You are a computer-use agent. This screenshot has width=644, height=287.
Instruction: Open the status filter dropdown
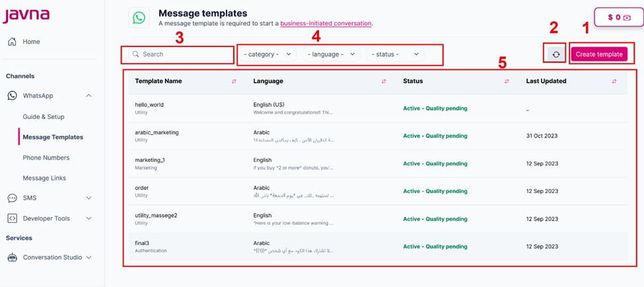tap(396, 54)
